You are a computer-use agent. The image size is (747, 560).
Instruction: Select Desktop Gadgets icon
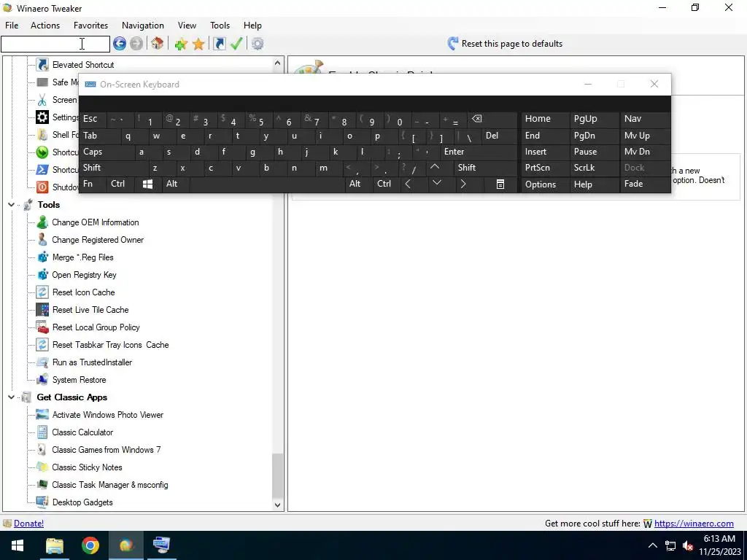[x=42, y=502]
